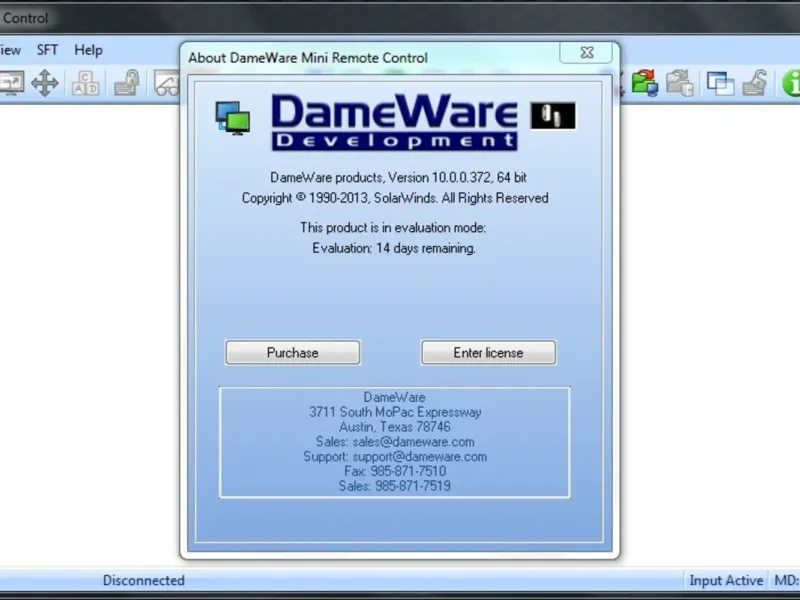Click the support@dameware.com email line

click(395, 457)
